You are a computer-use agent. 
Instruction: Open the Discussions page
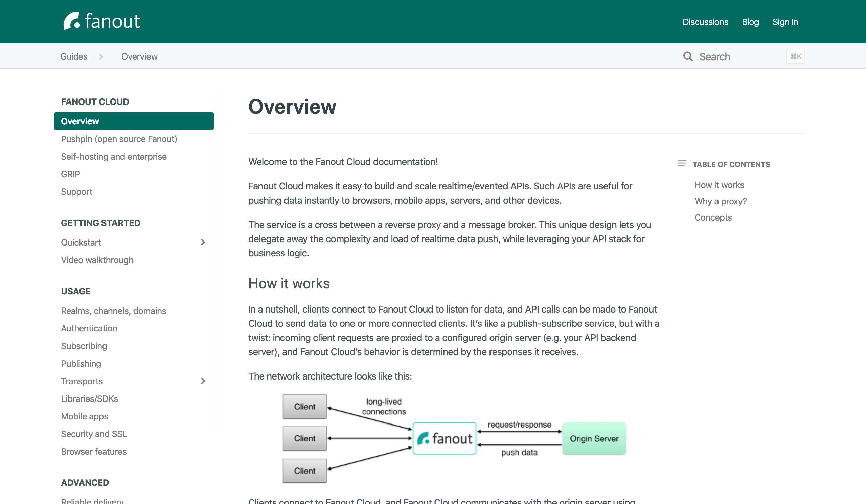[x=705, y=22]
